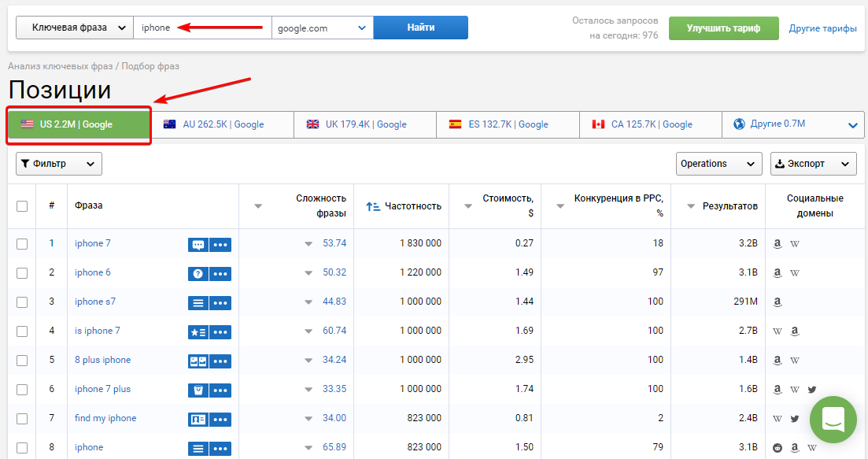Open three-dots menu for iphone 6 row
The width and height of the screenshot is (868, 459).
(220, 273)
